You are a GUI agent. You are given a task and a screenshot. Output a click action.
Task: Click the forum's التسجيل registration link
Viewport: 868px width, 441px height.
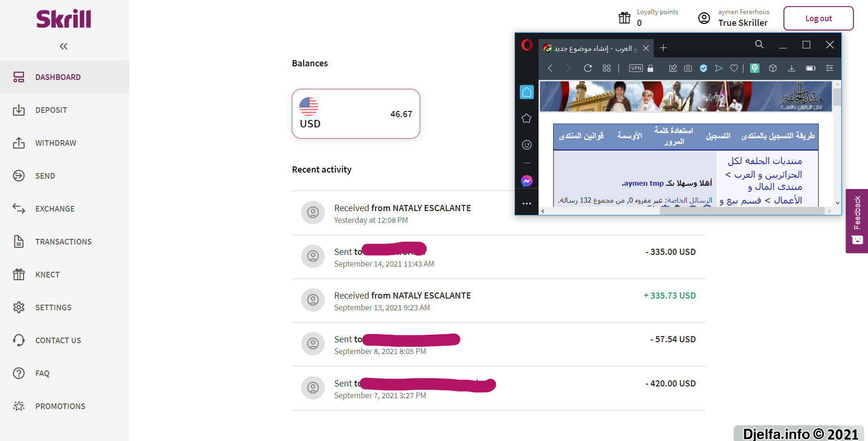[x=718, y=136]
